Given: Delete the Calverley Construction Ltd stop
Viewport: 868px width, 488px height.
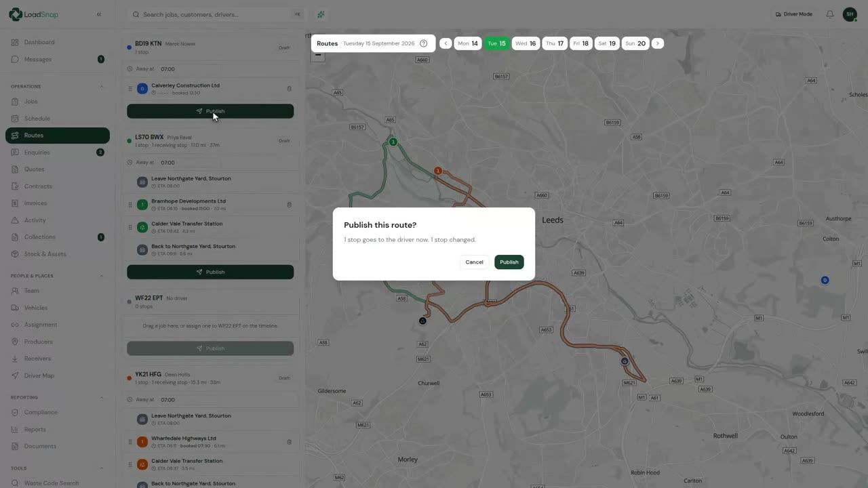Looking at the screenshot, I should click(290, 89).
